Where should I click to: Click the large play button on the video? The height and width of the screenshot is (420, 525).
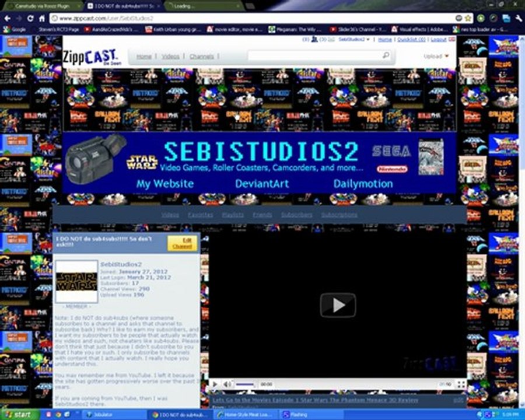click(x=338, y=304)
